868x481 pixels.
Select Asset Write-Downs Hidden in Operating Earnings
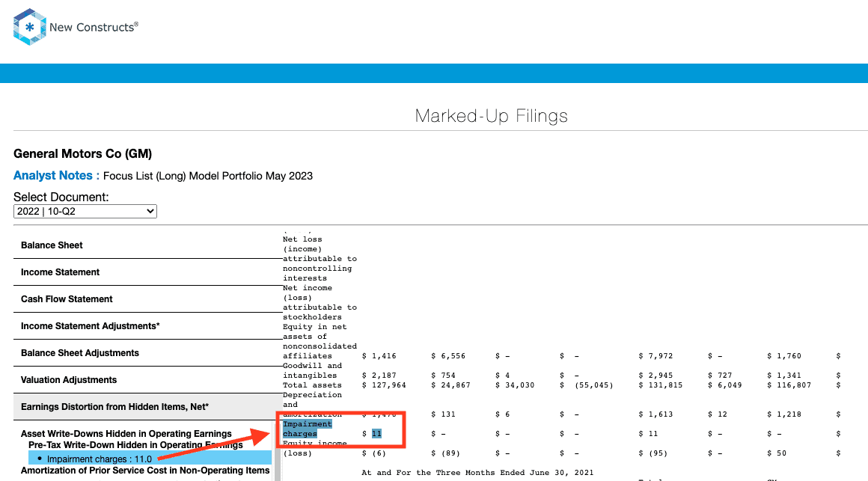126,433
